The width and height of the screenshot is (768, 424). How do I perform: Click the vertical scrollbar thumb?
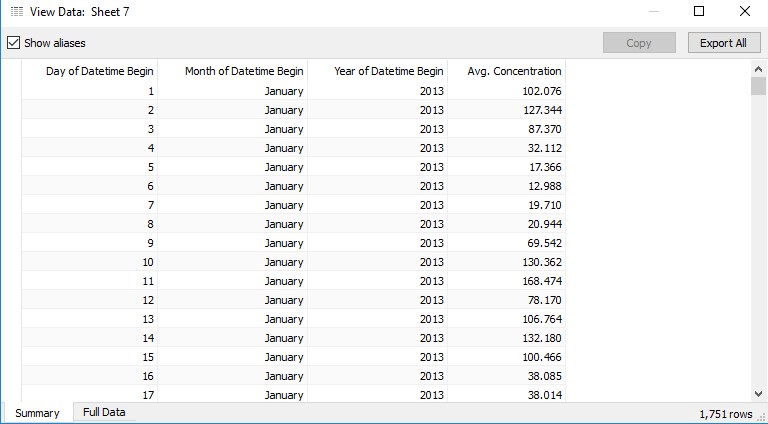(758, 86)
